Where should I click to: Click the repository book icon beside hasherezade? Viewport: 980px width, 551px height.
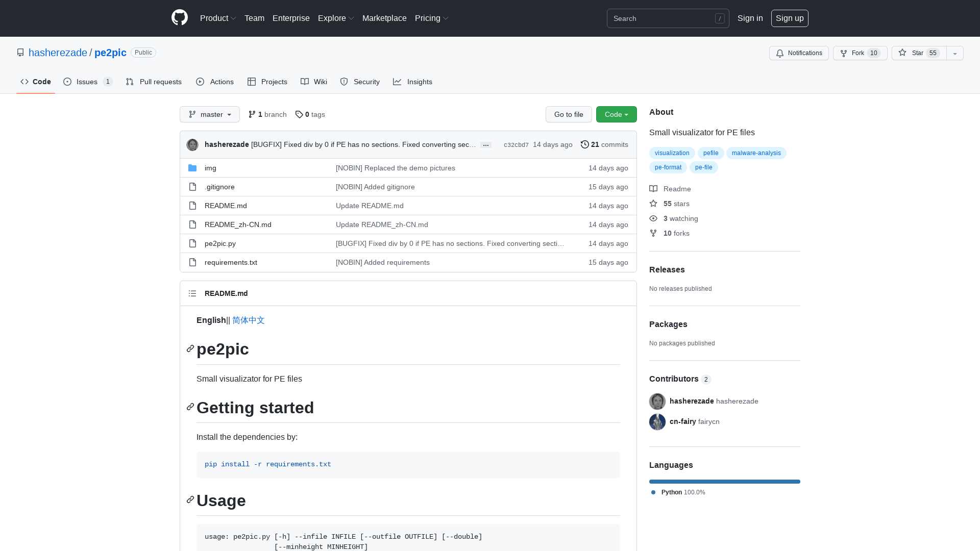tap(20, 53)
